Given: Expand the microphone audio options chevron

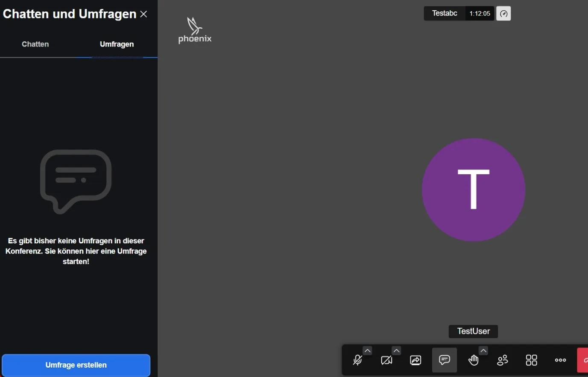Looking at the screenshot, I should pyautogui.click(x=368, y=351).
